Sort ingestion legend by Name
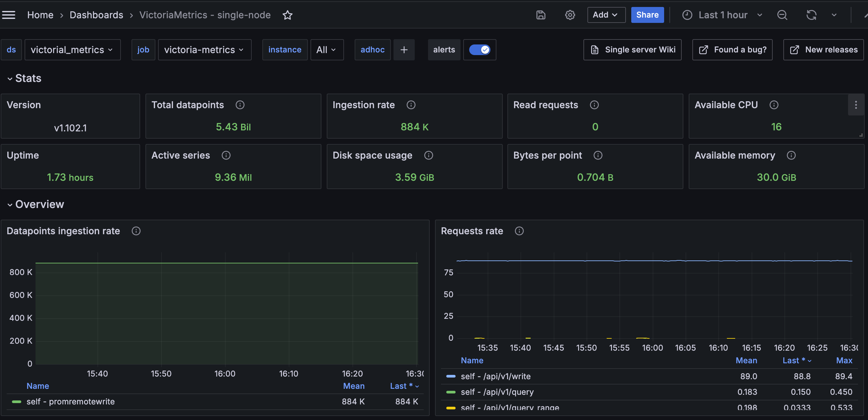 point(38,386)
